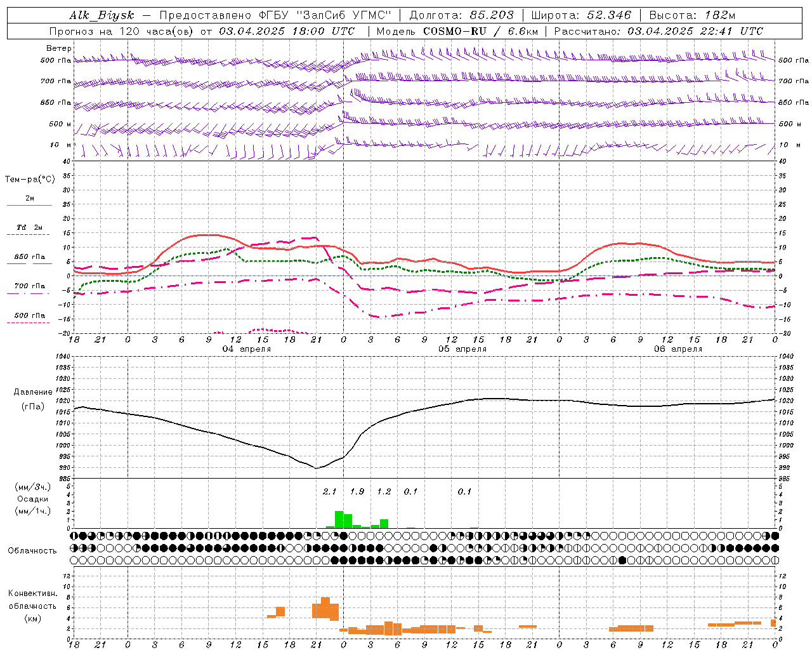
Task: Click the tallest green precipitation bar
Action: pos(339,519)
